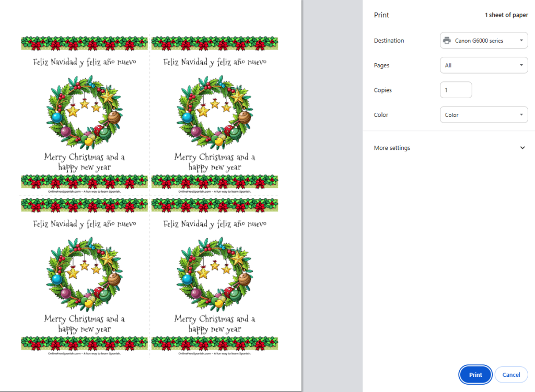The width and height of the screenshot is (535, 392).
Task: Focus the Copies number field
Action: click(456, 90)
